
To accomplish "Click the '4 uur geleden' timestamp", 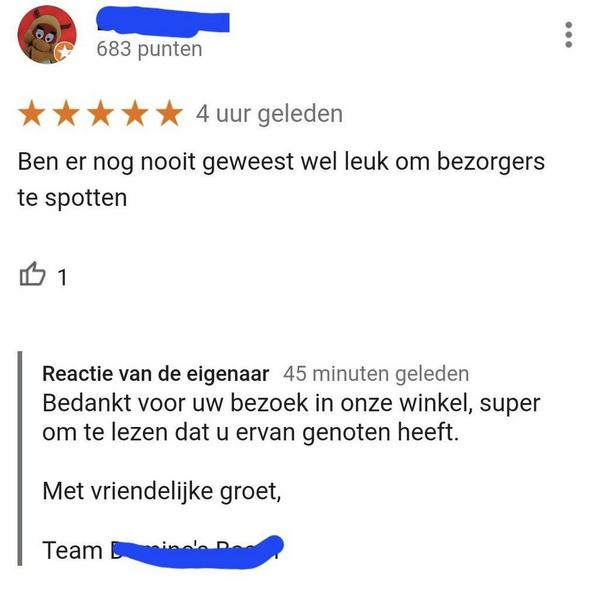I will click(269, 114).
